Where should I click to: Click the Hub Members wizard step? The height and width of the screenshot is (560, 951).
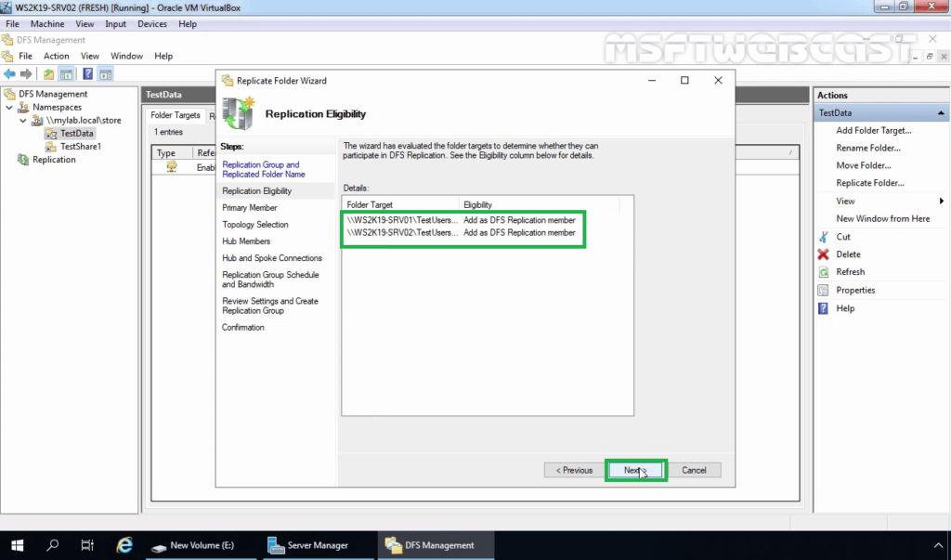coord(245,241)
